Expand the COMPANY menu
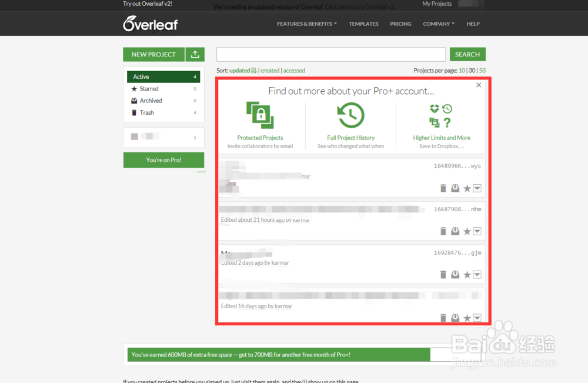Screen dimensions: 588x383 [439, 24]
